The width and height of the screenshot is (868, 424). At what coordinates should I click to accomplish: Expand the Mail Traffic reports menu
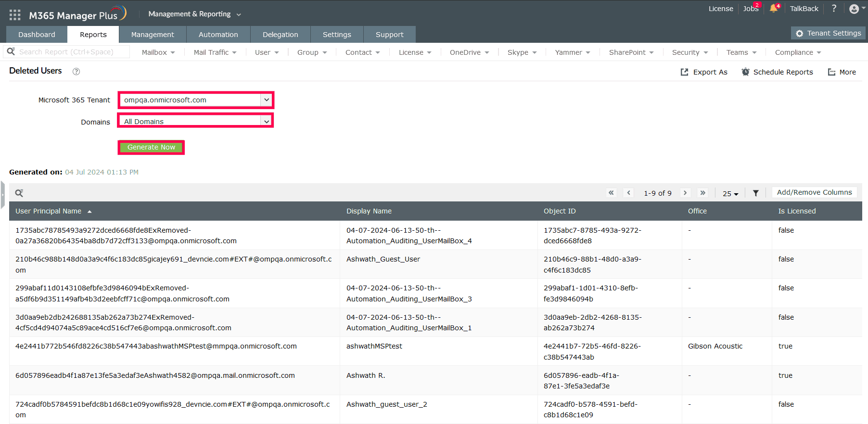click(x=215, y=52)
